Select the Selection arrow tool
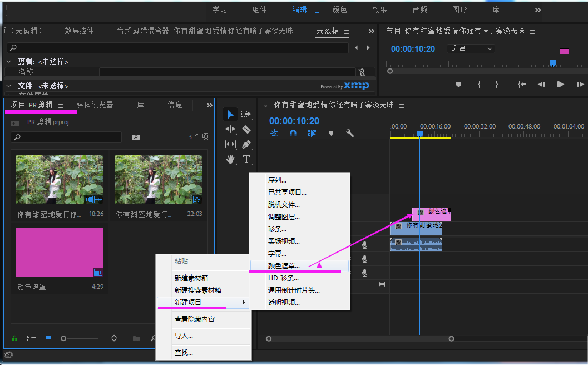 [x=230, y=115]
